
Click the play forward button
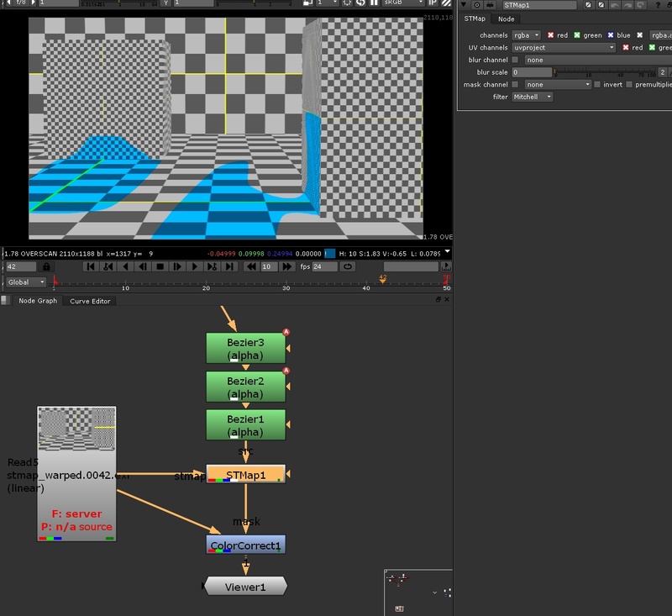(x=194, y=266)
